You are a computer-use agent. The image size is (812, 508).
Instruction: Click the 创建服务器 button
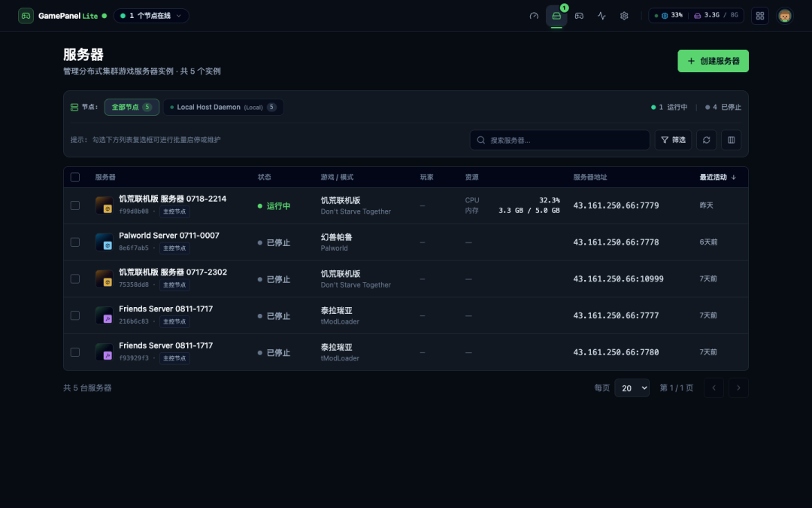(x=713, y=61)
